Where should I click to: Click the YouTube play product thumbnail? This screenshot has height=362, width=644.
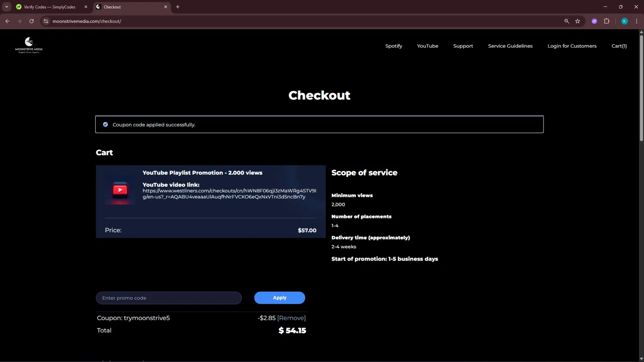[x=120, y=190]
